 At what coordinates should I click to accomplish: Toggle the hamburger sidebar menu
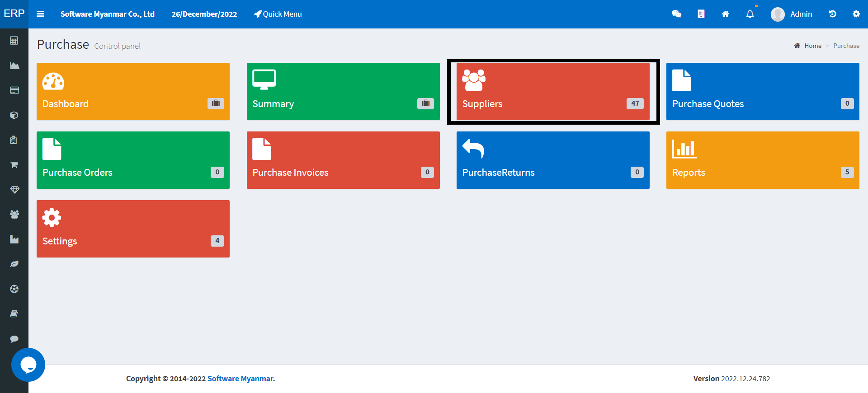[x=40, y=14]
